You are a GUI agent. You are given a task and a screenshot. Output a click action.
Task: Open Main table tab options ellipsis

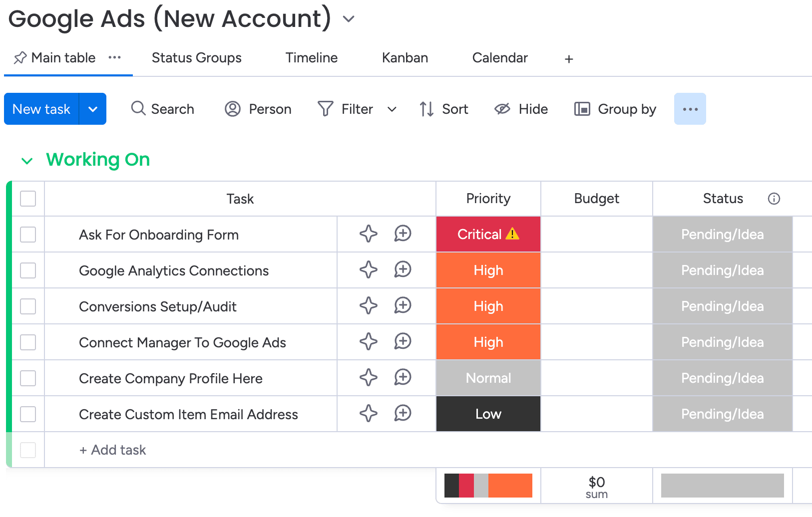coord(115,57)
